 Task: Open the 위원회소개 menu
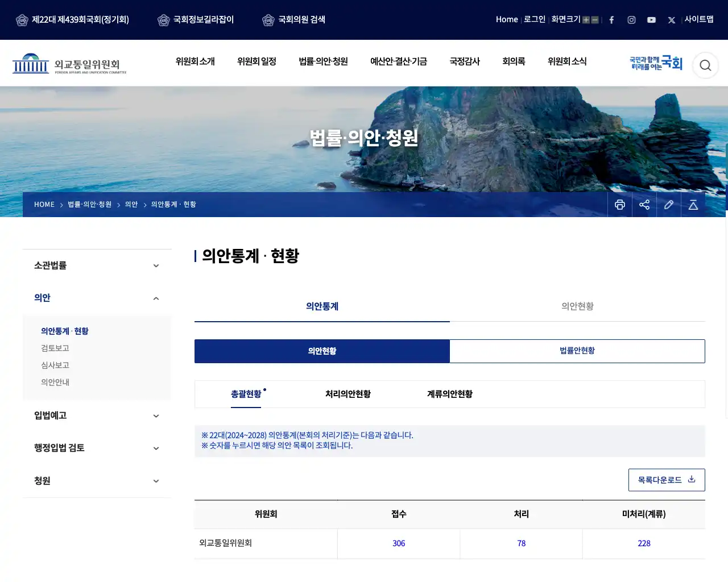pyautogui.click(x=195, y=61)
